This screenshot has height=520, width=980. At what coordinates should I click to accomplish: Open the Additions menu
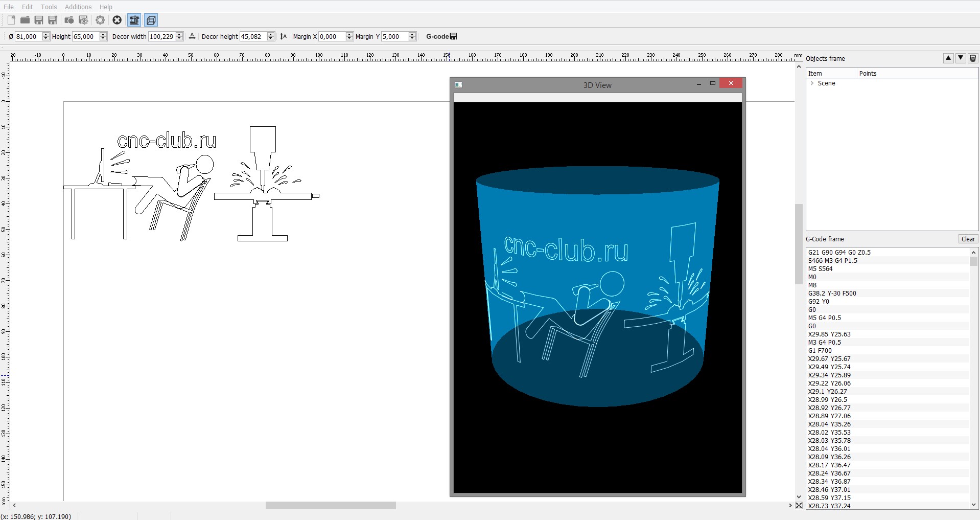click(78, 7)
